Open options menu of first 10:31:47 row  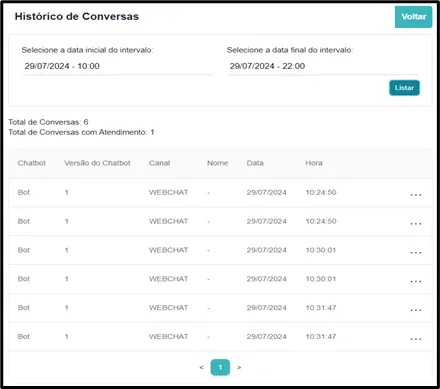point(416,310)
